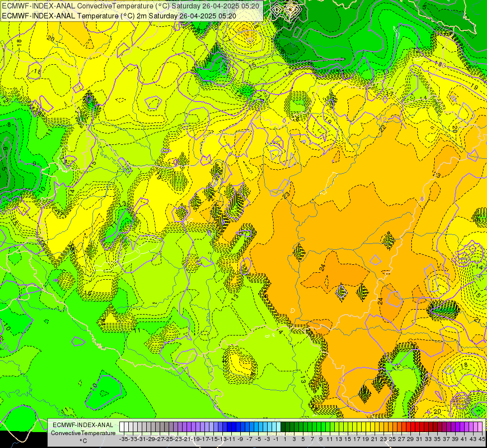Pick the orange swatch above legend value 25
This screenshot has height=448, width=487.
point(394,427)
